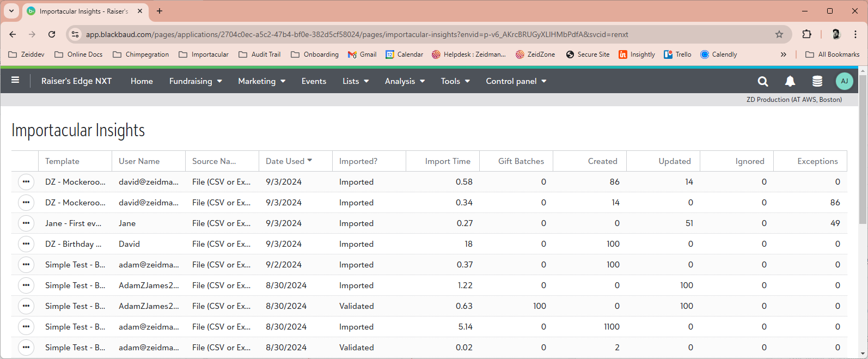
Task: Show more bookmarks chevron
Action: point(783,54)
